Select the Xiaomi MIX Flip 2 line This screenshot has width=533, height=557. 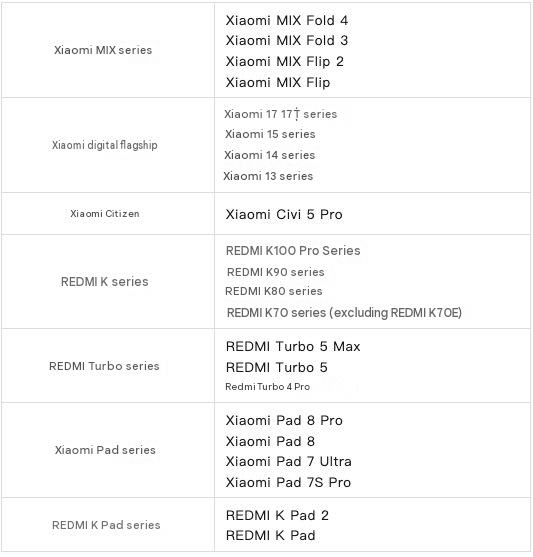[x=285, y=61]
